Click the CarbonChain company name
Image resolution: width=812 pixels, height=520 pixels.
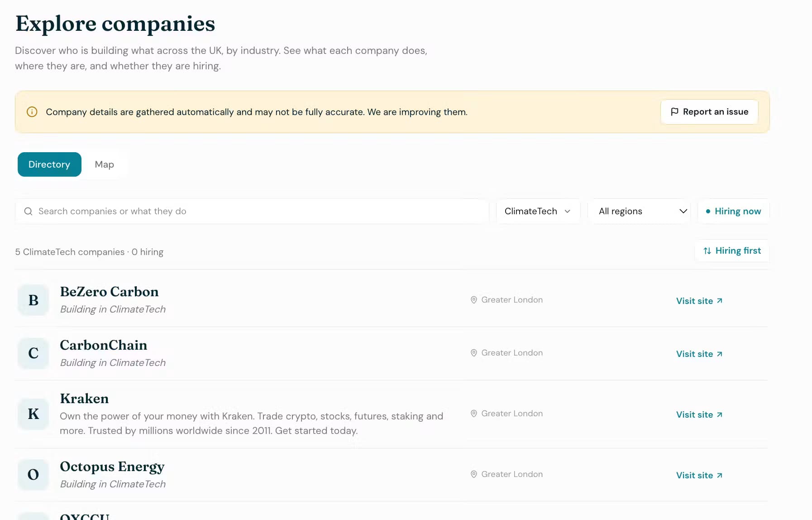tap(104, 345)
